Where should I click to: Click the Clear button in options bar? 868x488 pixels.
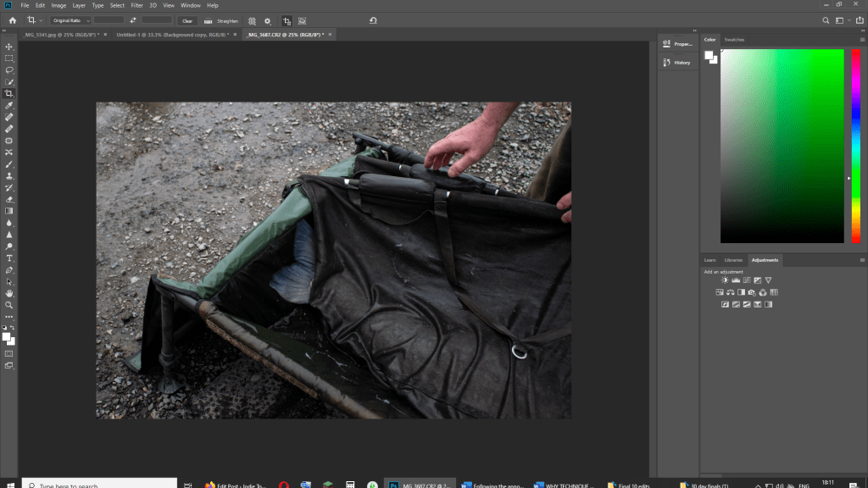coord(187,20)
